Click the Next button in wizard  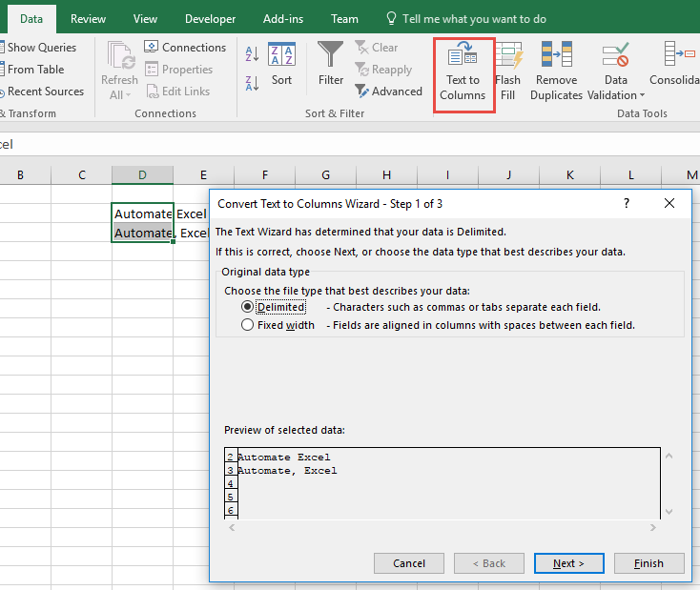568,563
